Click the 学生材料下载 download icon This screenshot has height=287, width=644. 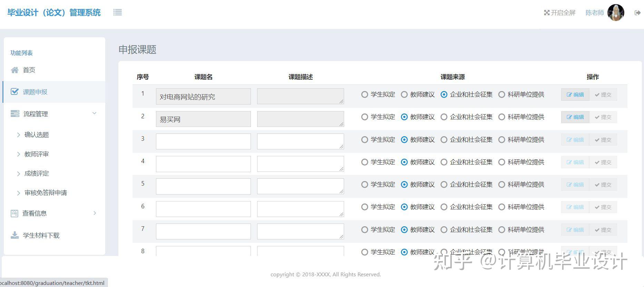point(14,235)
